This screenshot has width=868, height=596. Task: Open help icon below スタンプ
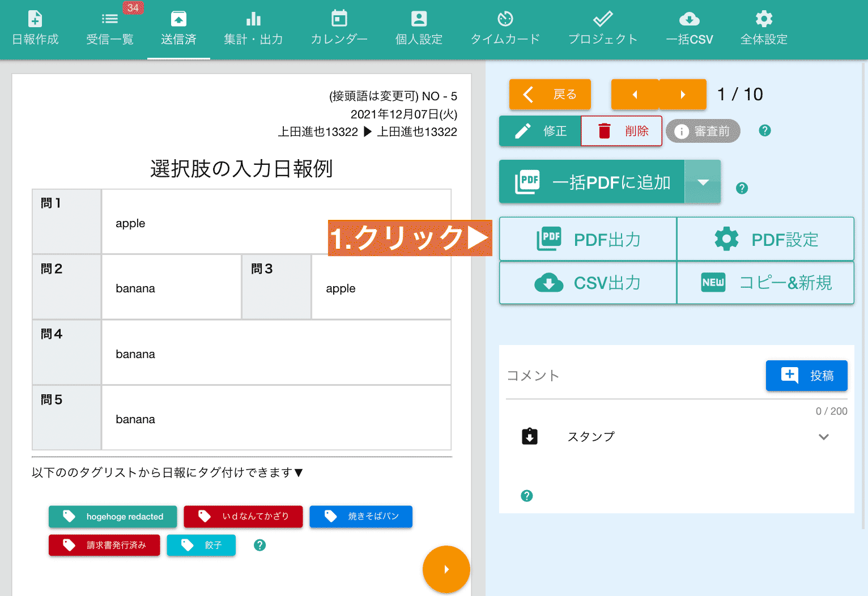coord(527,496)
